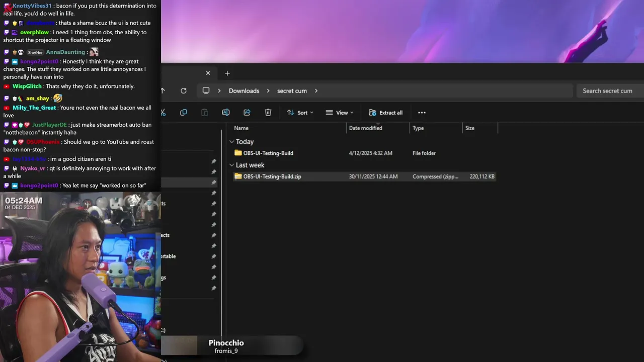This screenshot has height=362, width=644.
Task: Collapse the Last week group
Action: [232, 165]
